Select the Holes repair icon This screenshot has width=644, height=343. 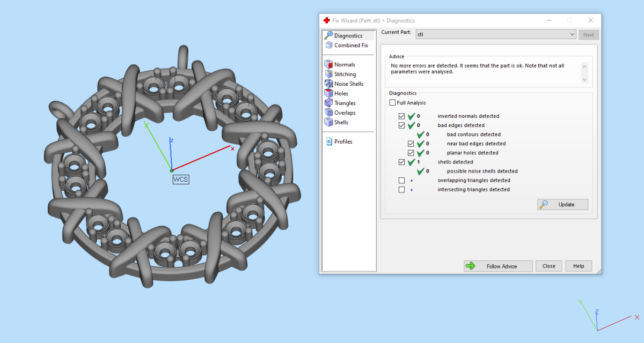(x=329, y=93)
